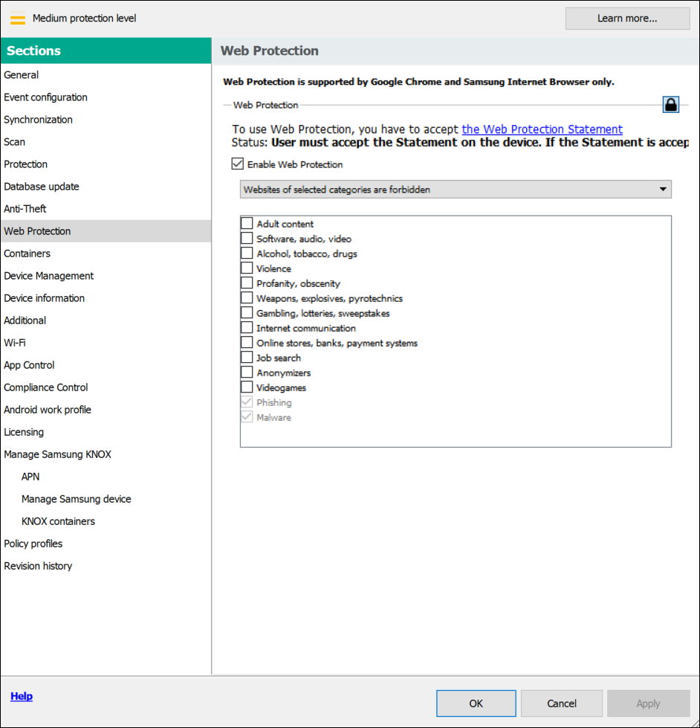Check the Videogames category
The width and height of the screenshot is (700, 728).
coord(246,387)
